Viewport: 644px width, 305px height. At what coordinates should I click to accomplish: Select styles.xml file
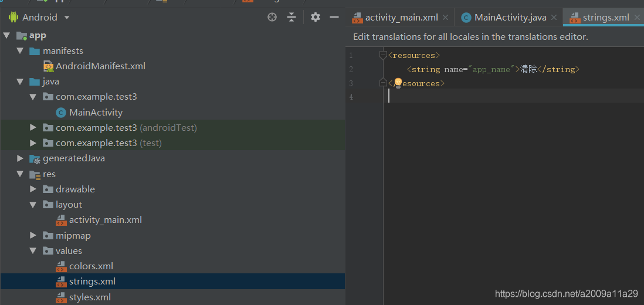90,297
